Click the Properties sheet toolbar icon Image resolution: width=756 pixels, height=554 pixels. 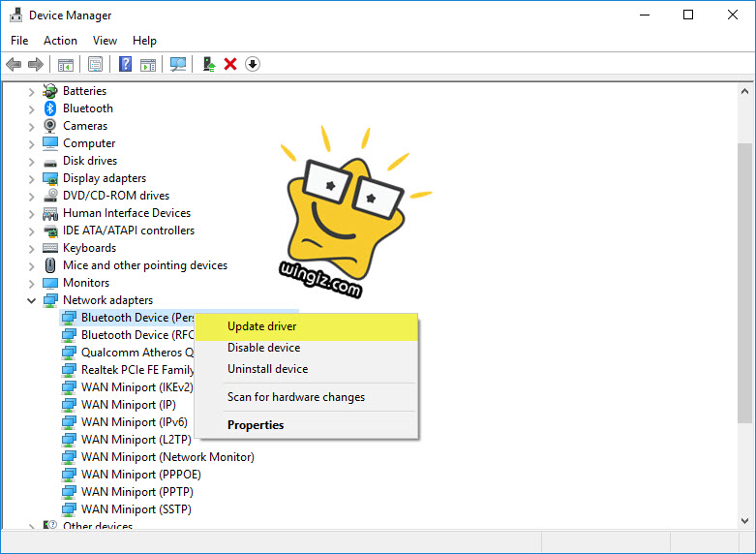(x=95, y=64)
